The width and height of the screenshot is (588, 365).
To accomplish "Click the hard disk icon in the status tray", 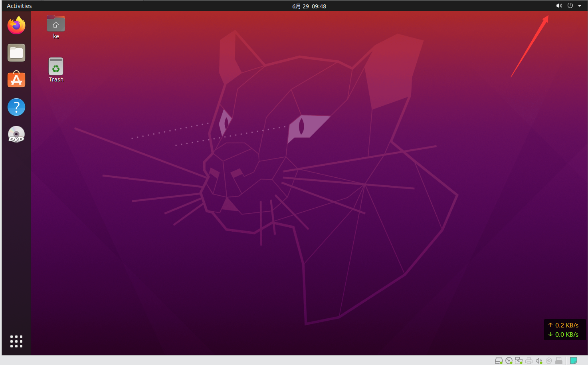I will point(499,360).
